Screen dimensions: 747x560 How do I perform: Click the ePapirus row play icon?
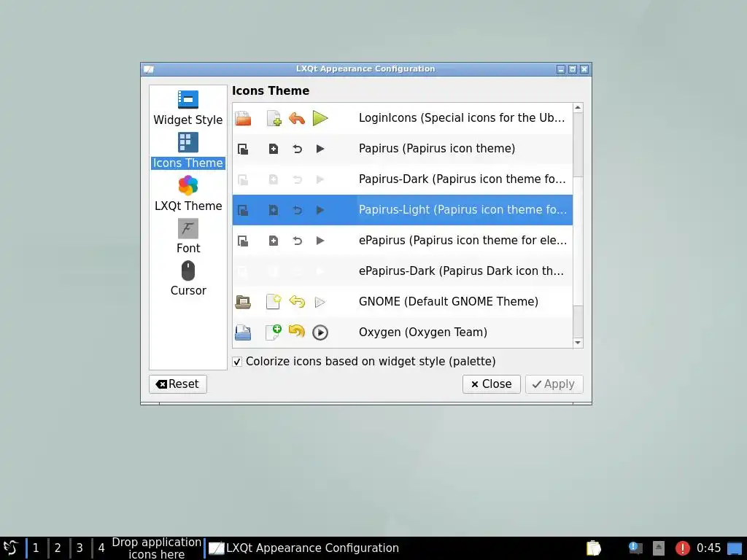click(x=320, y=241)
